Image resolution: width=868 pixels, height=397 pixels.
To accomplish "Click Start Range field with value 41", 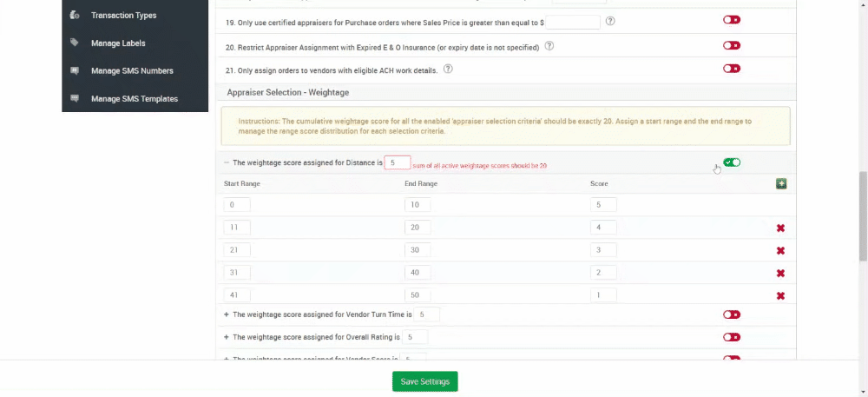I will (x=237, y=295).
